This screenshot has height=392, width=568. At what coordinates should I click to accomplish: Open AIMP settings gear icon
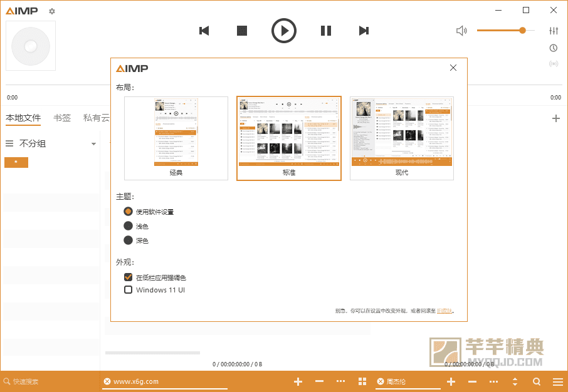coord(52,11)
